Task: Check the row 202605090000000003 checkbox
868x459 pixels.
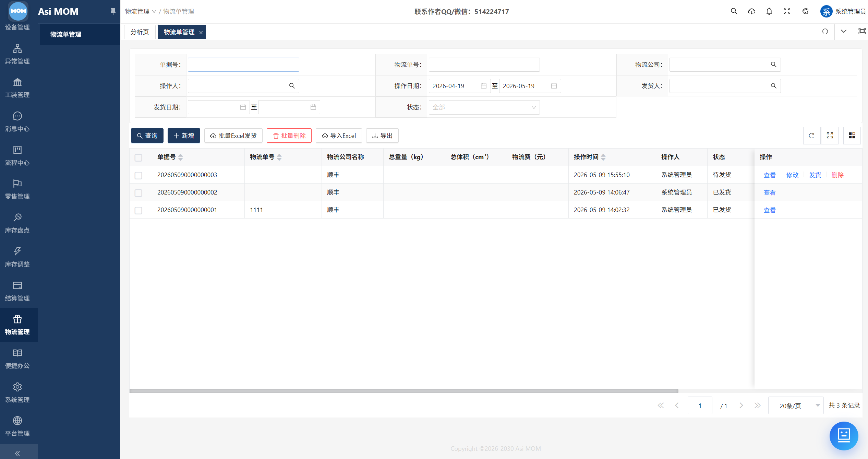Action: tap(138, 176)
